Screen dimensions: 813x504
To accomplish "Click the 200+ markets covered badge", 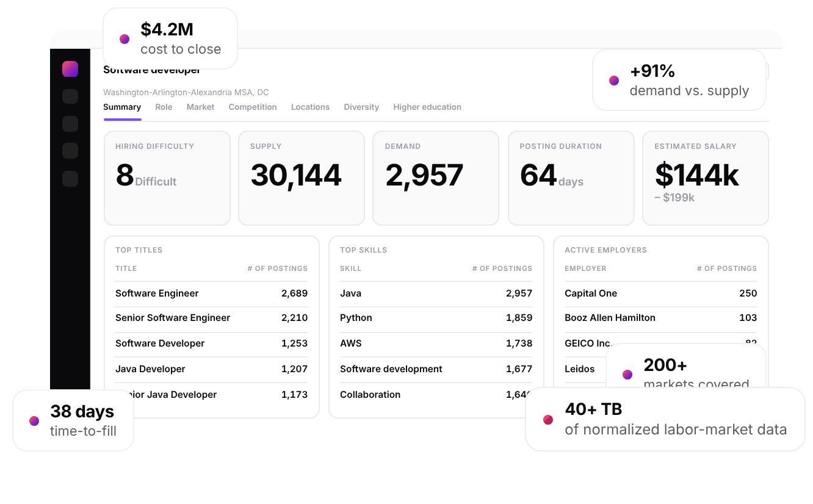I will pyautogui.click(x=686, y=367).
